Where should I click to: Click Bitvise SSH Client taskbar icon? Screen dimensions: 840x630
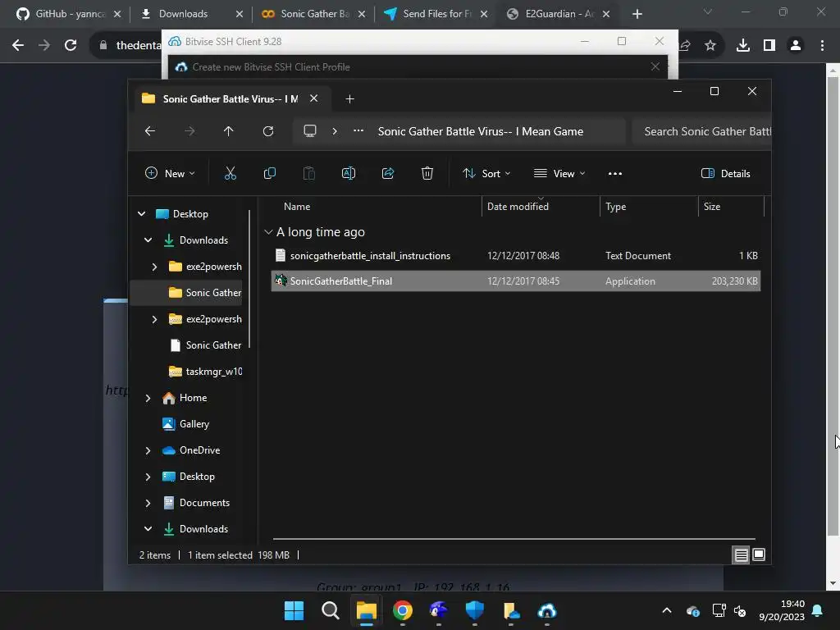coord(547,610)
